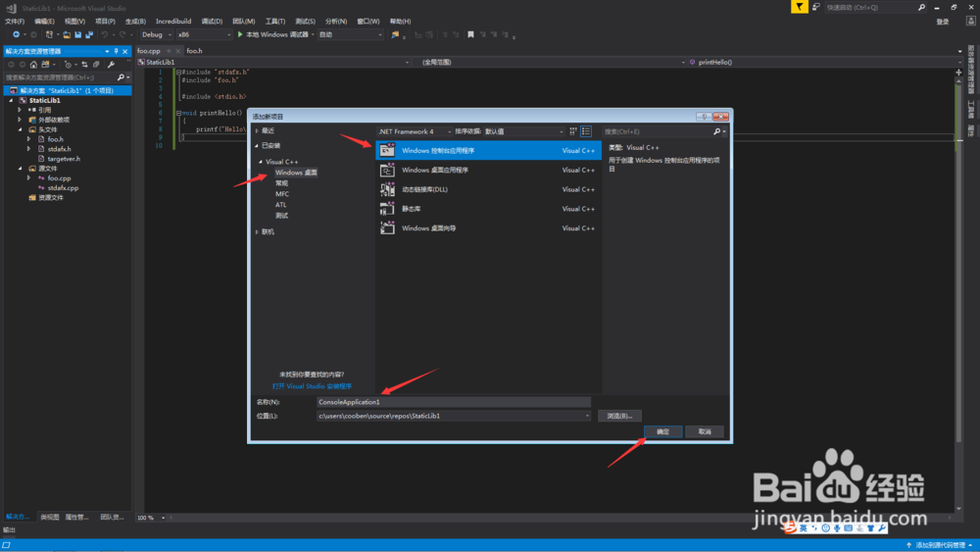Open 生成(B) menu
Viewport: 980px width, 552px height.
coord(135,22)
